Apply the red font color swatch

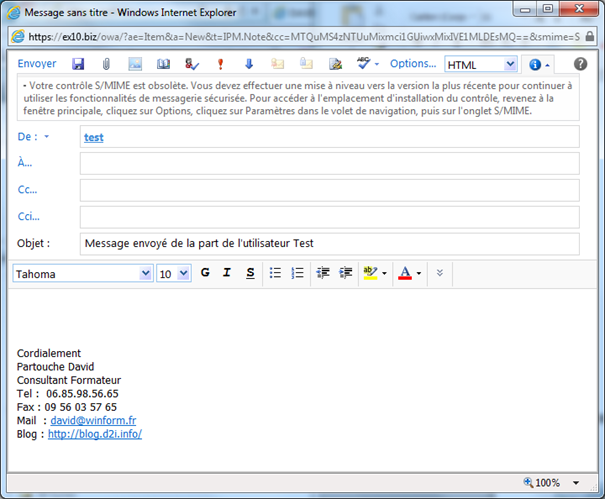point(404,273)
